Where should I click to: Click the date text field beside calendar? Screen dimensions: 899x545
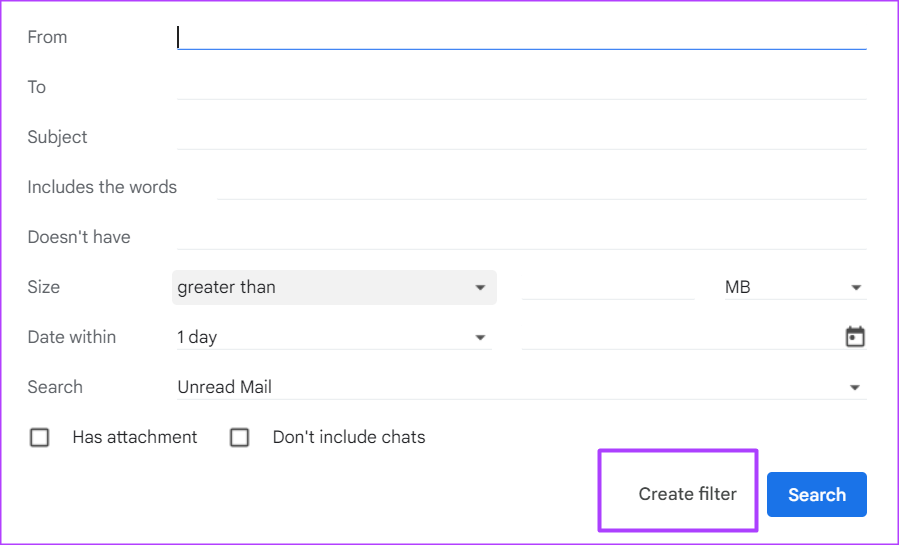[x=680, y=337]
